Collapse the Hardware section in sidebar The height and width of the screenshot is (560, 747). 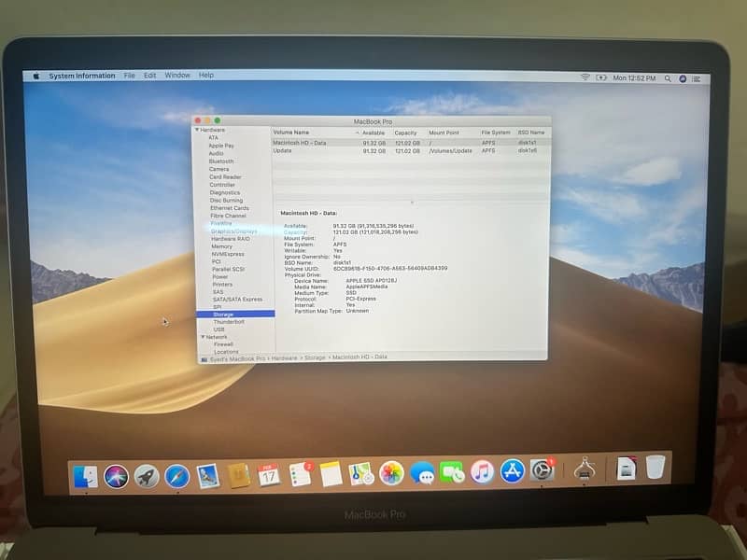197,130
